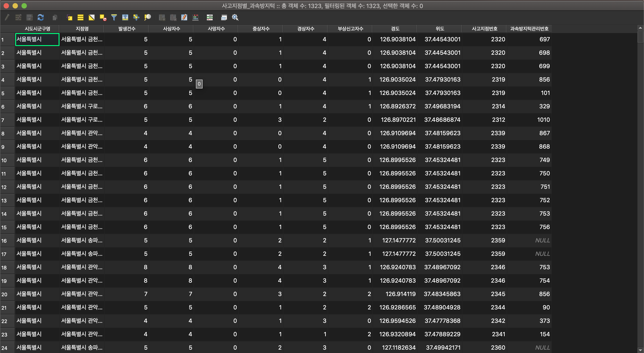Viewport: 644px width, 353px height.
Task: Sort by the 발생건수 column header
Action: click(127, 29)
